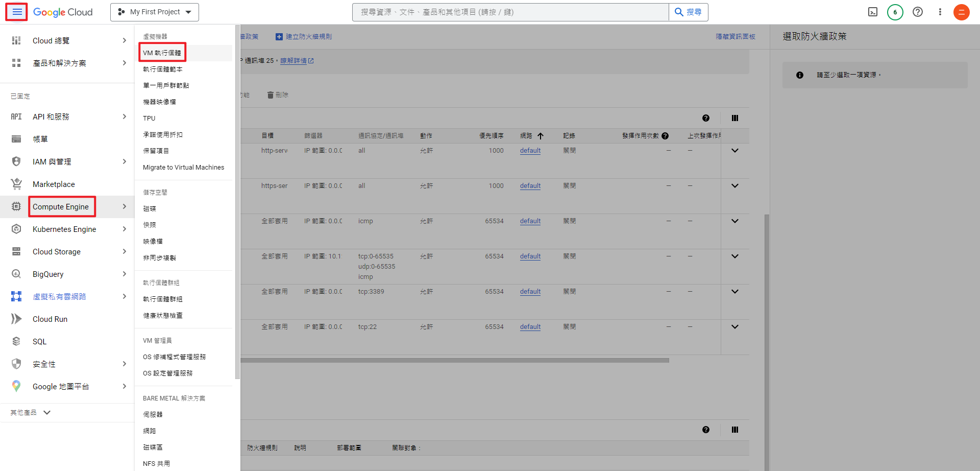
Task: Select Migrate to Virtual Machines menu item
Action: pyautogui.click(x=183, y=167)
